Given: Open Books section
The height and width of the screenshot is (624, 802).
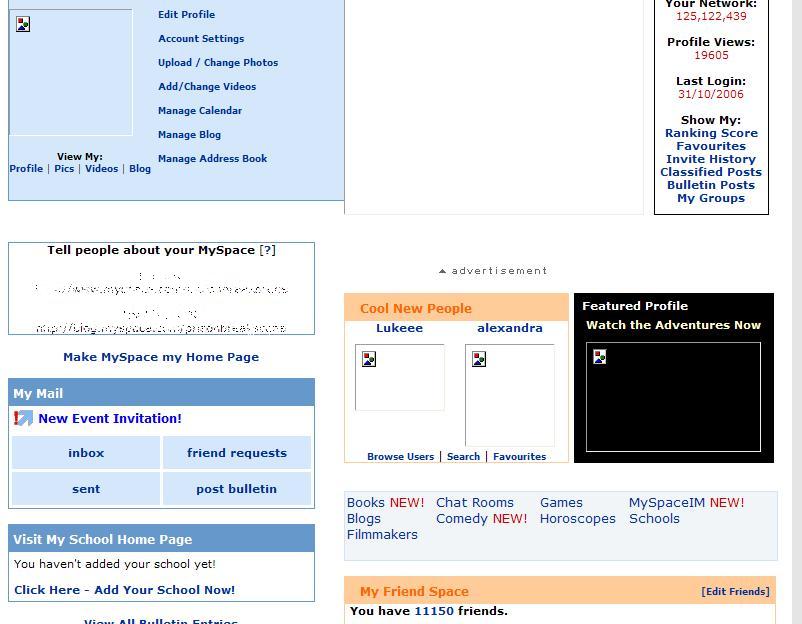Looking at the screenshot, I should click(x=366, y=502).
